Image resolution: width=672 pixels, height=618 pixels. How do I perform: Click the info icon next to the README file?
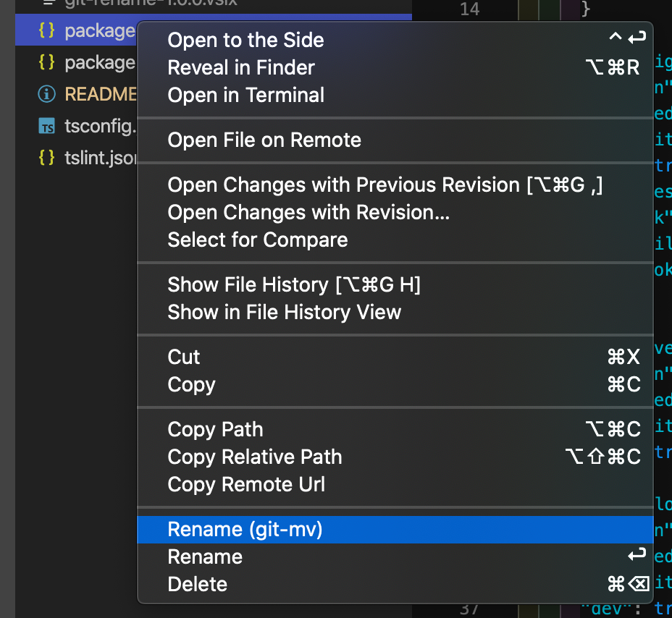pyautogui.click(x=45, y=94)
